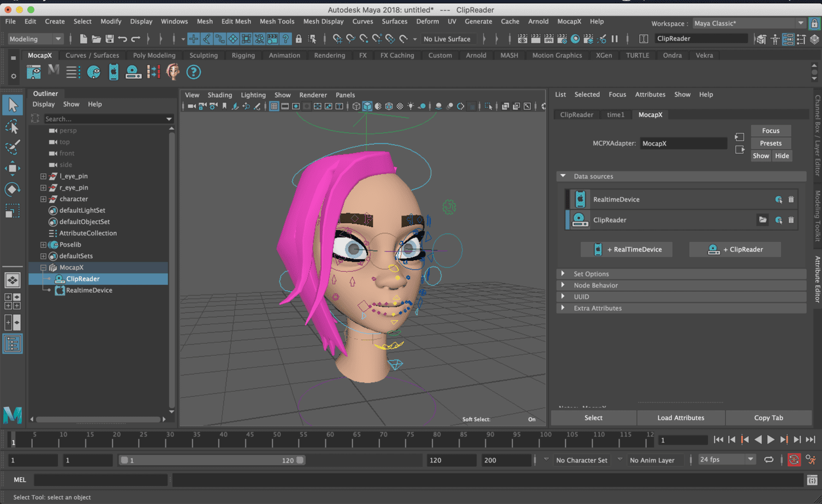This screenshot has width=822, height=504.
Task: Click the redo arrow icon
Action: pyautogui.click(x=135, y=39)
